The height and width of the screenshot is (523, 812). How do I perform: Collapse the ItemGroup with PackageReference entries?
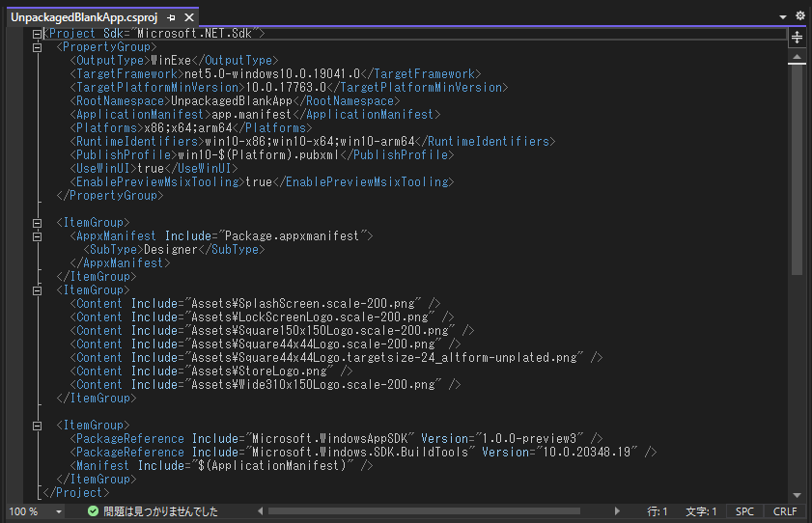click(38, 426)
